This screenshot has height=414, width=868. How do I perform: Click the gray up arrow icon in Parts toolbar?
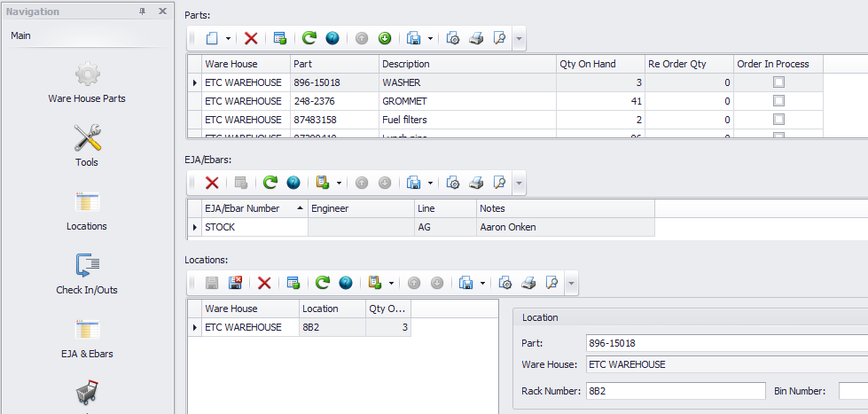tap(362, 38)
